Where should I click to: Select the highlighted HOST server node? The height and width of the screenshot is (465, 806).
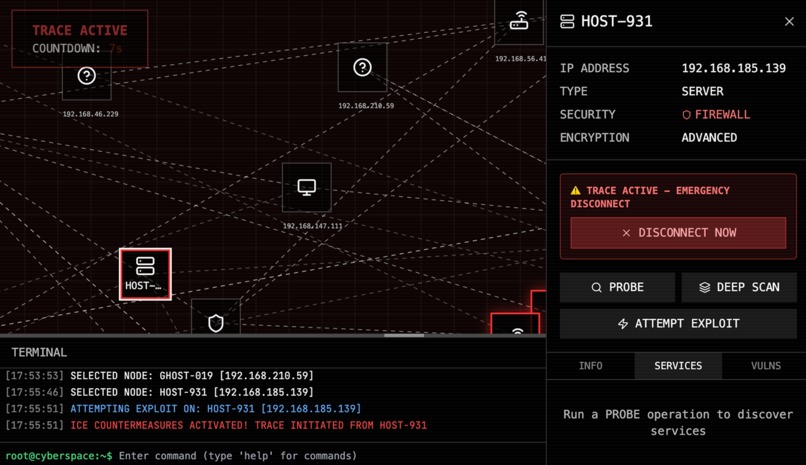(x=145, y=274)
